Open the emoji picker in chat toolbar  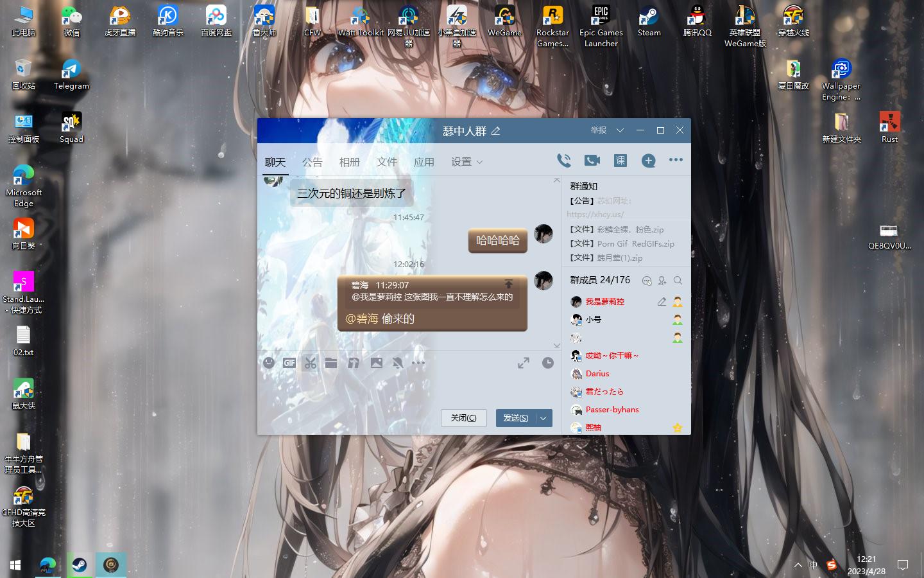click(x=269, y=363)
